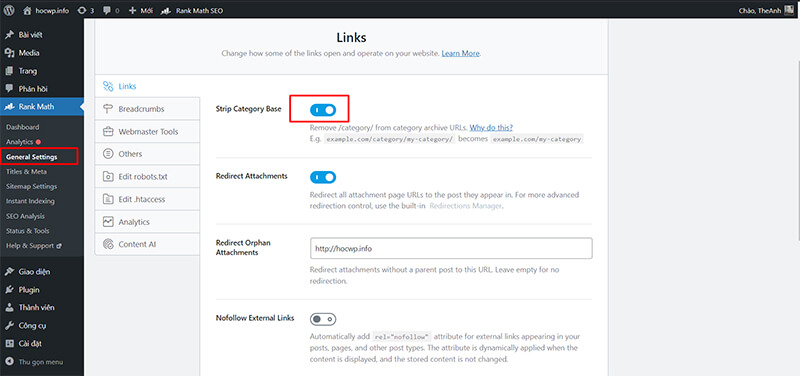
Task: Click the rel="nofollow" code snippet
Action: coord(402,337)
